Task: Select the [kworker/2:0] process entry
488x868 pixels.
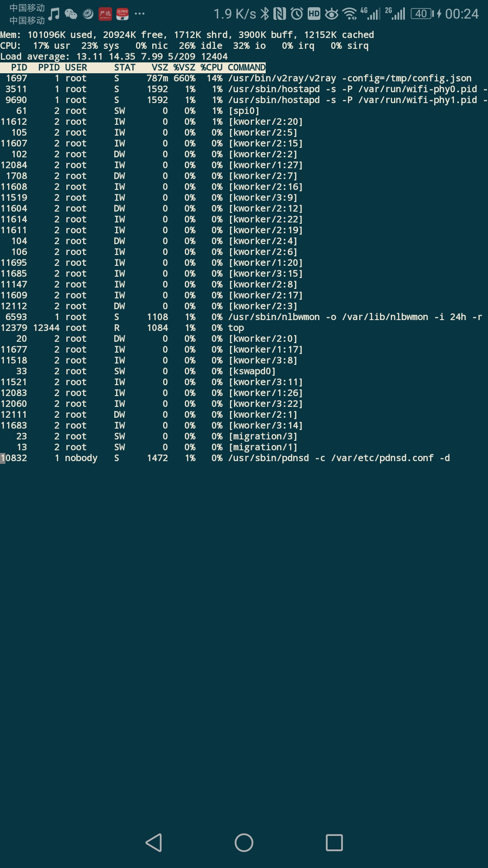Action: [x=263, y=339]
